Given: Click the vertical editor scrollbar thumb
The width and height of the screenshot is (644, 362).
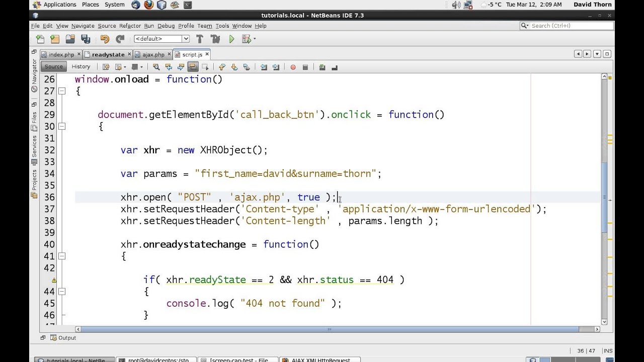Looking at the screenshot, I should click(604, 198).
